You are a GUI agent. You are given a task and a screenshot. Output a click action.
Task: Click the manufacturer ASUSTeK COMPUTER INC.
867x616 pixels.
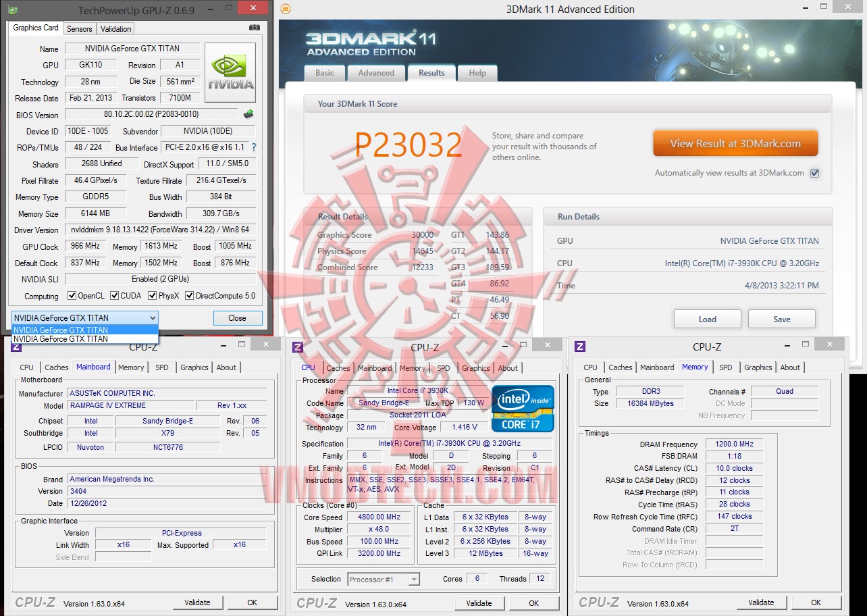click(167, 393)
